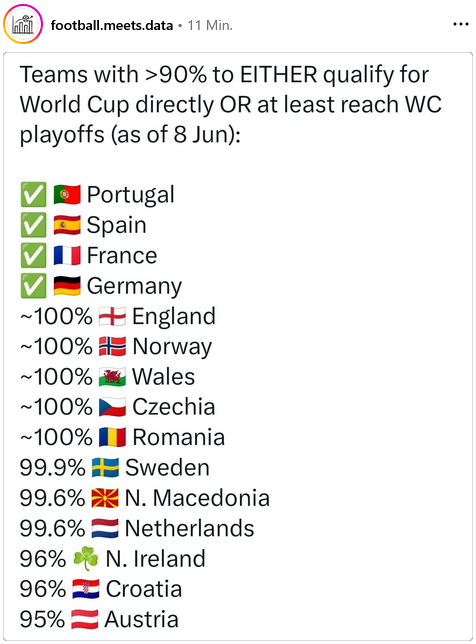Click the 11 Min. timestamp
Screen dimensions: 476x644
[x=210, y=25]
